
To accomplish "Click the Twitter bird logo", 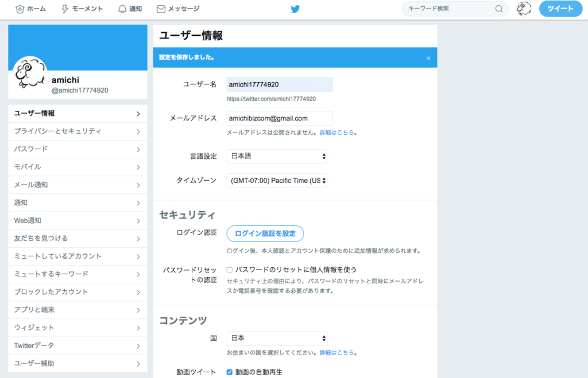I will click(295, 9).
